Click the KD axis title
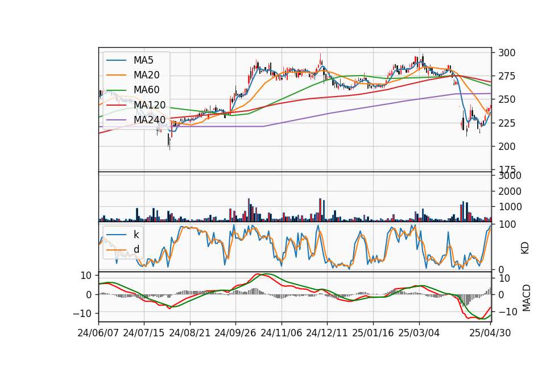 click(x=525, y=248)
